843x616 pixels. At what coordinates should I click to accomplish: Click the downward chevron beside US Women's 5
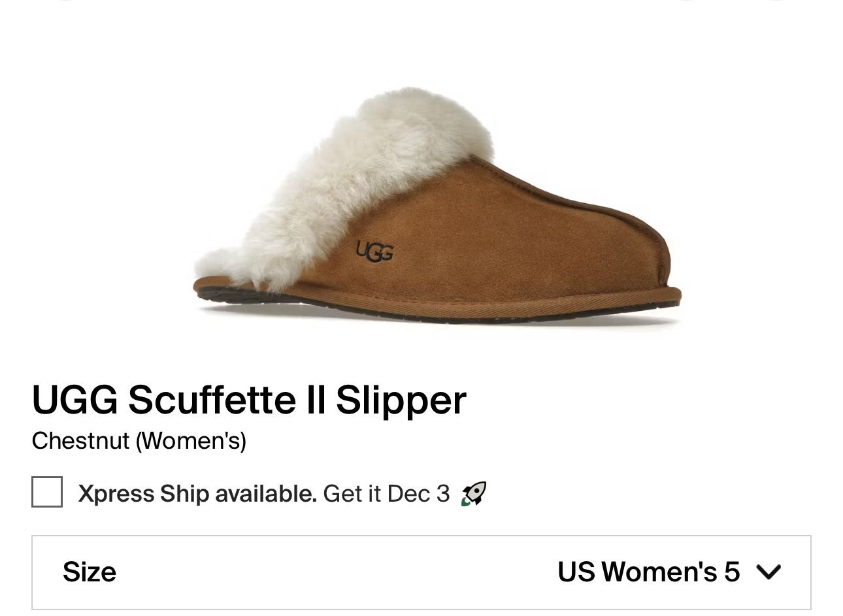pyautogui.click(x=769, y=572)
